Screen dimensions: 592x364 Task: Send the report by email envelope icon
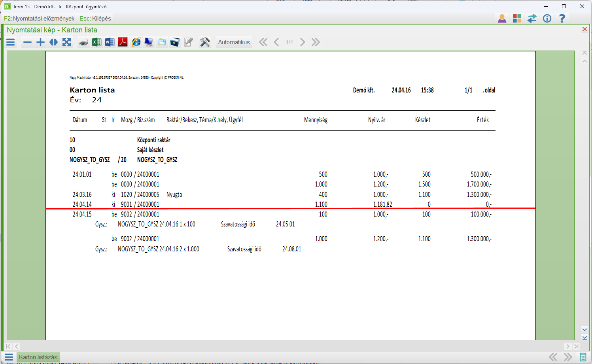coord(162,42)
